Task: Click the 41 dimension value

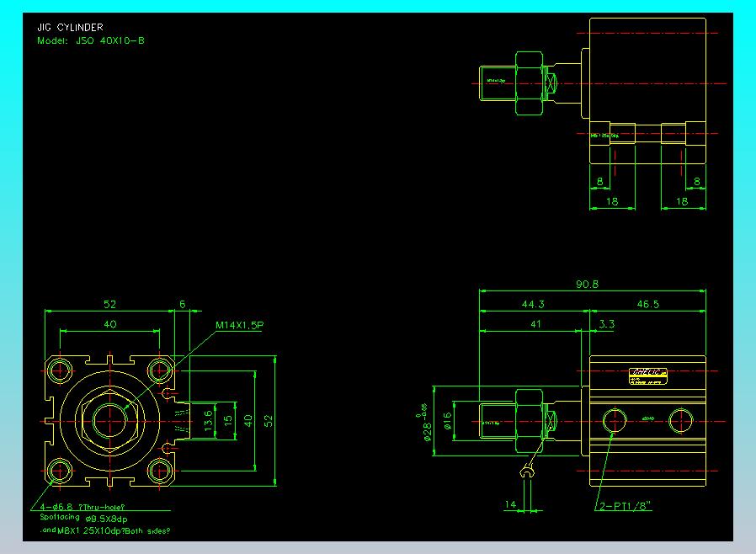Action: [535, 324]
